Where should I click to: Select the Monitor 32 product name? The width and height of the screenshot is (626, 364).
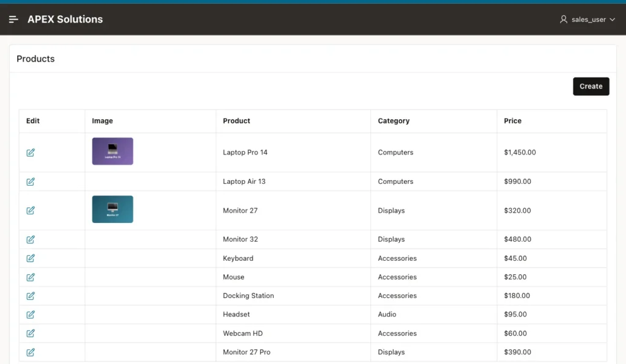tap(240, 239)
